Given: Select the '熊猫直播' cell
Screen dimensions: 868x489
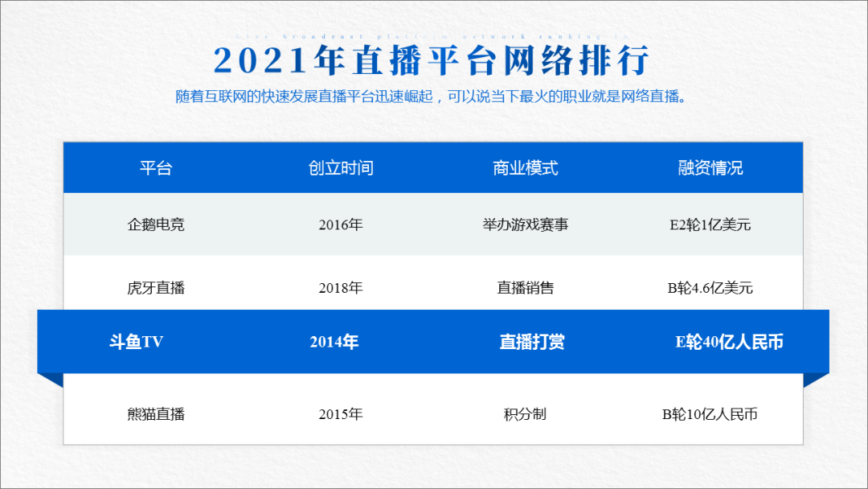Looking at the screenshot, I should (156, 413).
